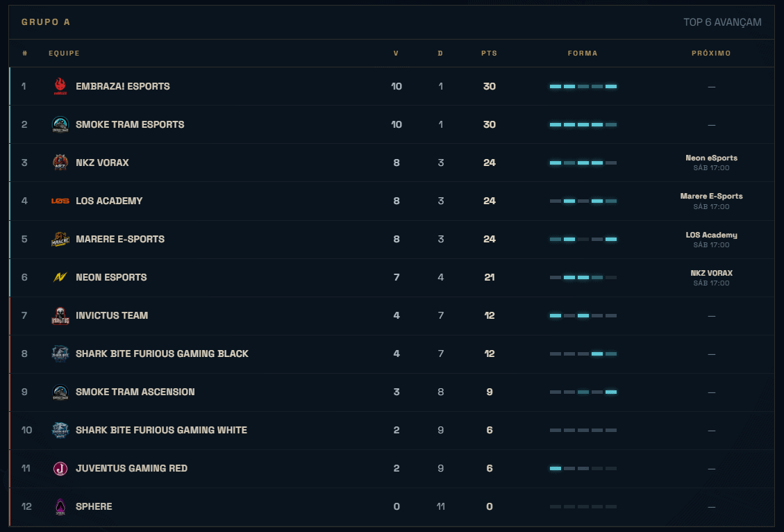This screenshot has width=784, height=532.
Task: Click the Embraza! Esports flame logo
Action: click(60, 86)
